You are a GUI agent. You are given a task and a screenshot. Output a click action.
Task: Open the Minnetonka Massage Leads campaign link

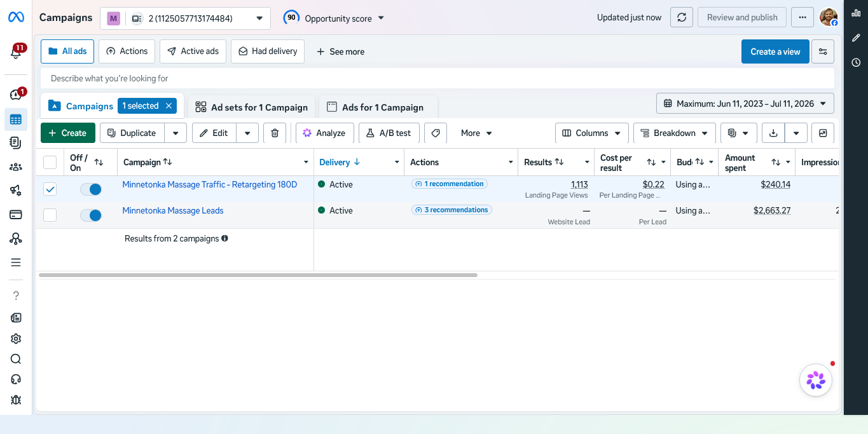pyautogui.click(x=173, y=210)
